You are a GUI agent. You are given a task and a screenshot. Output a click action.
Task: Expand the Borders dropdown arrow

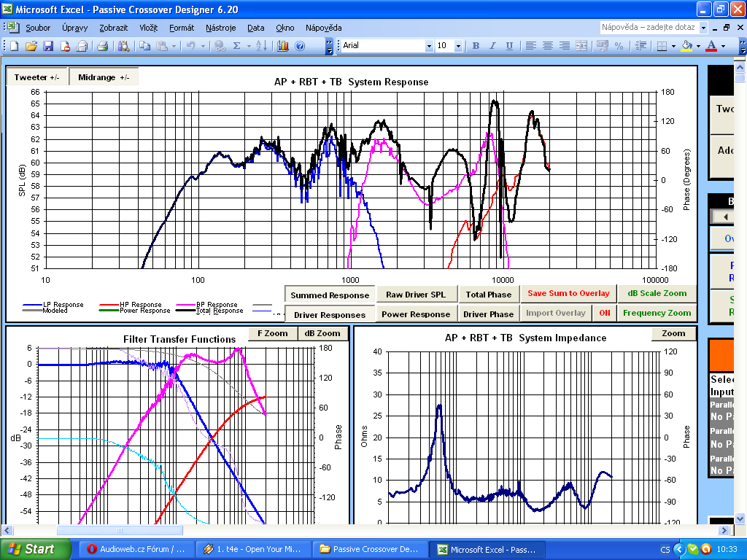click(x=673, y=46)
